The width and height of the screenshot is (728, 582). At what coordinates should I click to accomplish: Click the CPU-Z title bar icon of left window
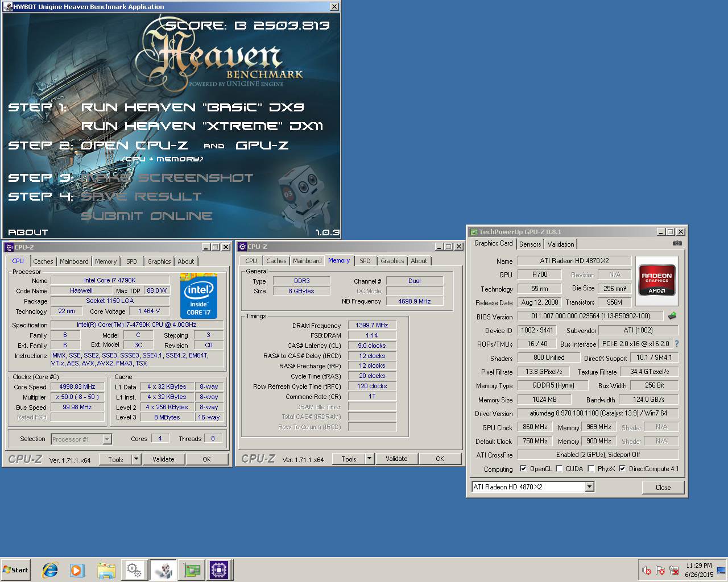tap(9, 247)
